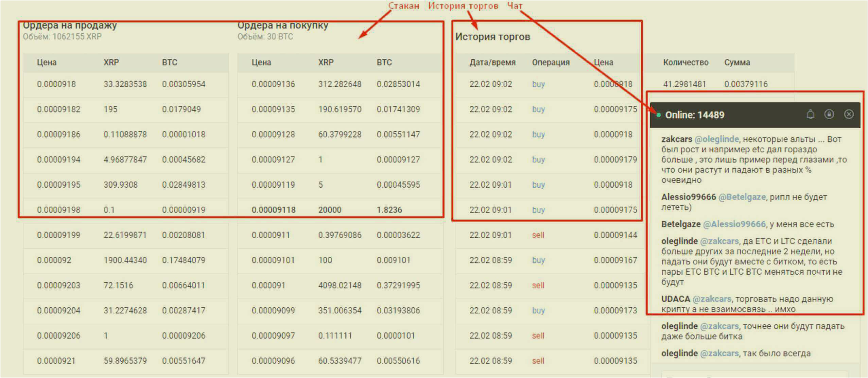Click username UDACA in chat
Image resolution: width=868 pixels, height=378 pixels.
click(x=675, y=299)
